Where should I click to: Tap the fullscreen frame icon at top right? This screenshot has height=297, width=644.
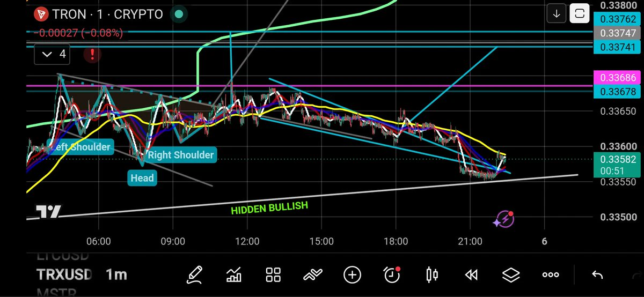coord(579,13)
